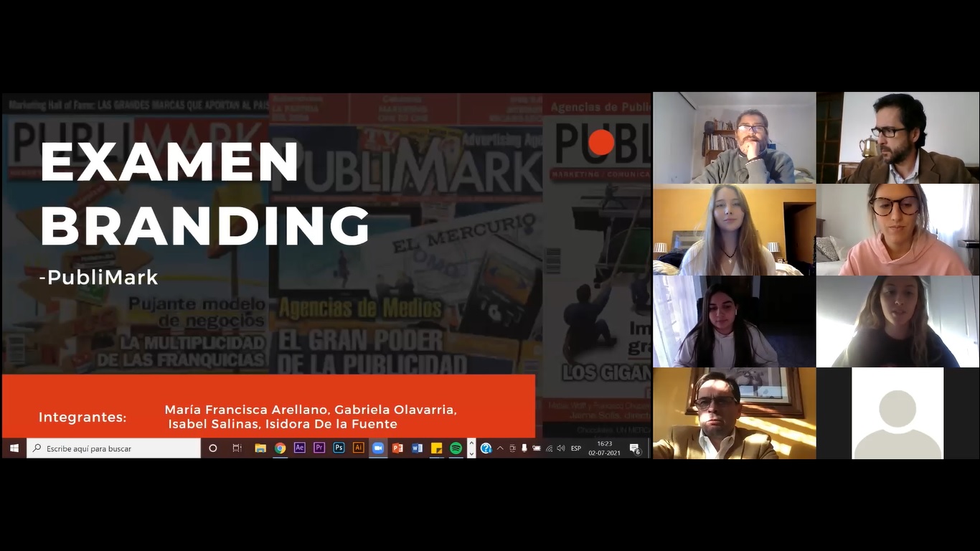Click the Meet Now camera tray icon
Viewport: 980px width, 551px height.
click(512, 448)
